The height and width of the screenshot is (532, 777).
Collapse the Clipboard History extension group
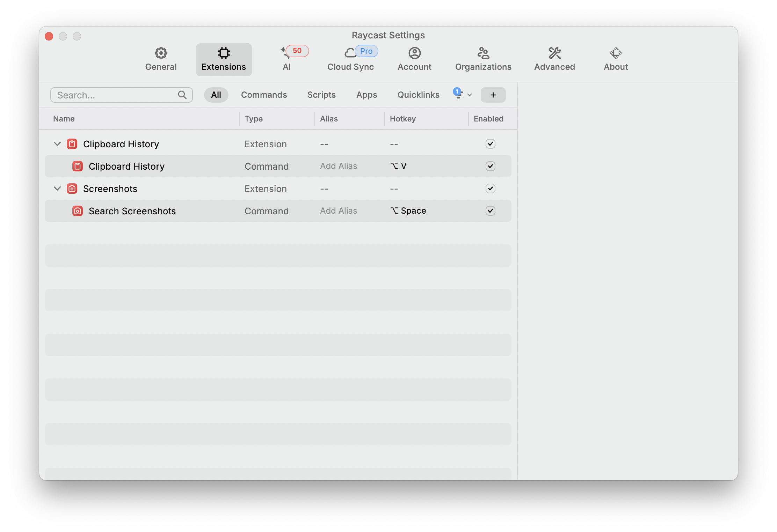57,144
